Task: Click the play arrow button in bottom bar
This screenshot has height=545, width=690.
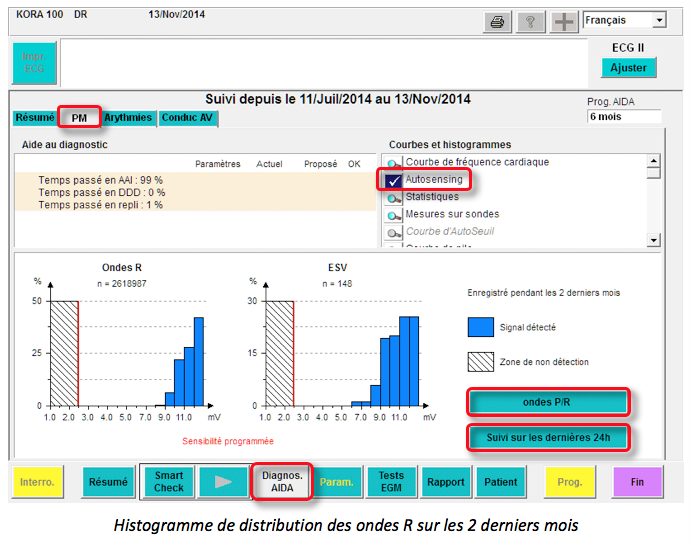Action: 222,482
